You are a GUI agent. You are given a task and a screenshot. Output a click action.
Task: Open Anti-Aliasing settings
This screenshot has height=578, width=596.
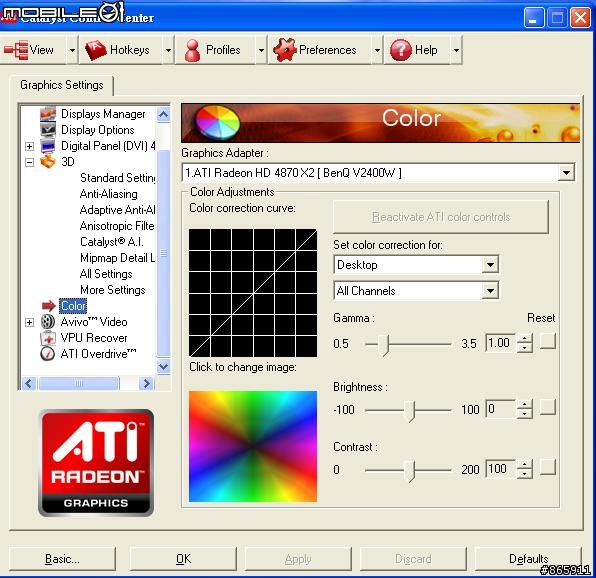click(109, 194)
